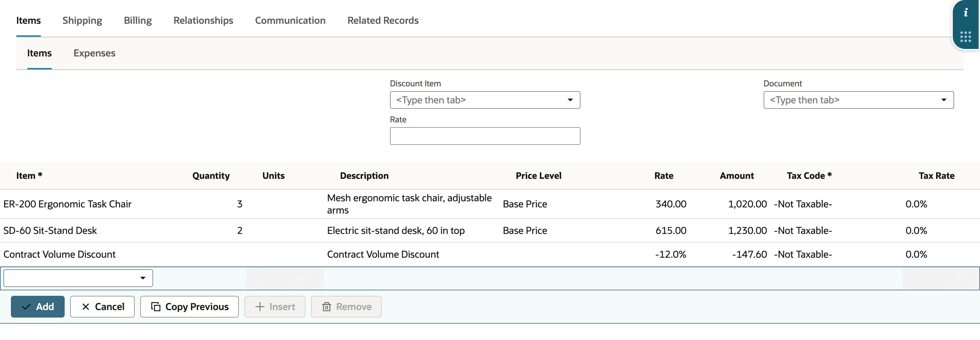Click Mesh ergonomic task chair description
The image size is (980, 340).
[x=409, y=204]
